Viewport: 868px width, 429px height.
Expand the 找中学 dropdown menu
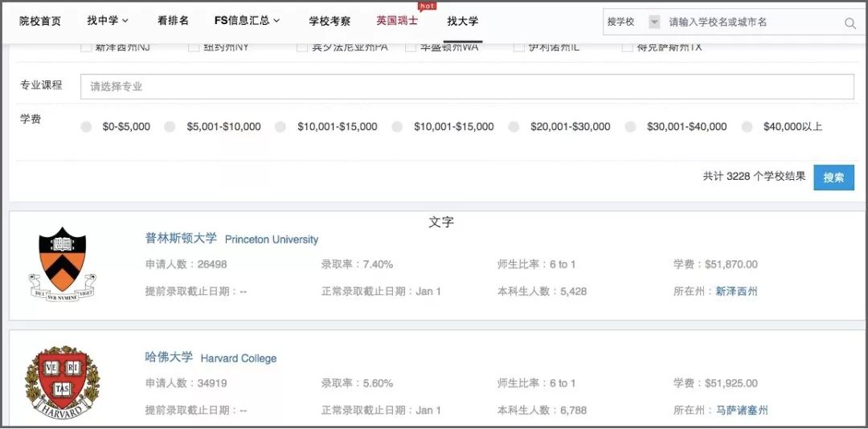108,21
